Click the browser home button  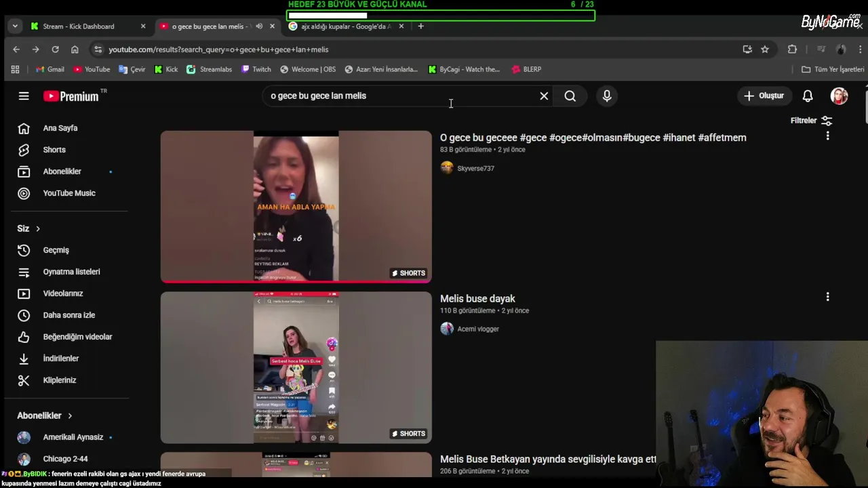click(75, 49)
